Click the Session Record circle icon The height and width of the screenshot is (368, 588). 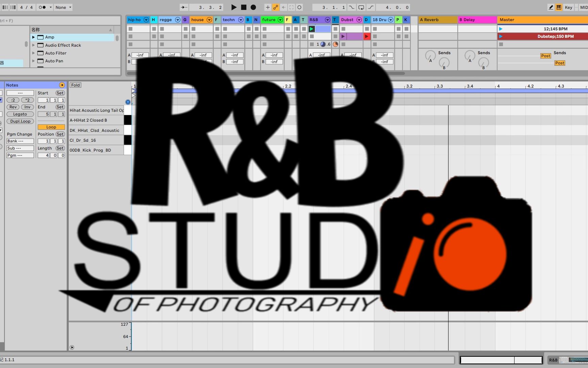tap(299, 7)
